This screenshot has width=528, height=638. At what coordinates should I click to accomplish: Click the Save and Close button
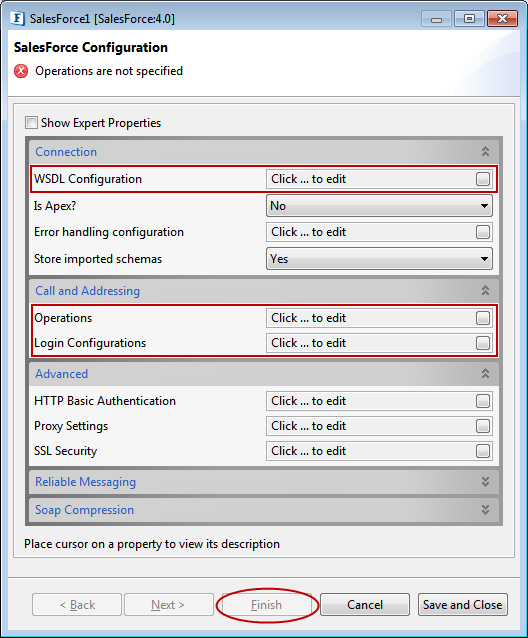[x=463, y=605]
